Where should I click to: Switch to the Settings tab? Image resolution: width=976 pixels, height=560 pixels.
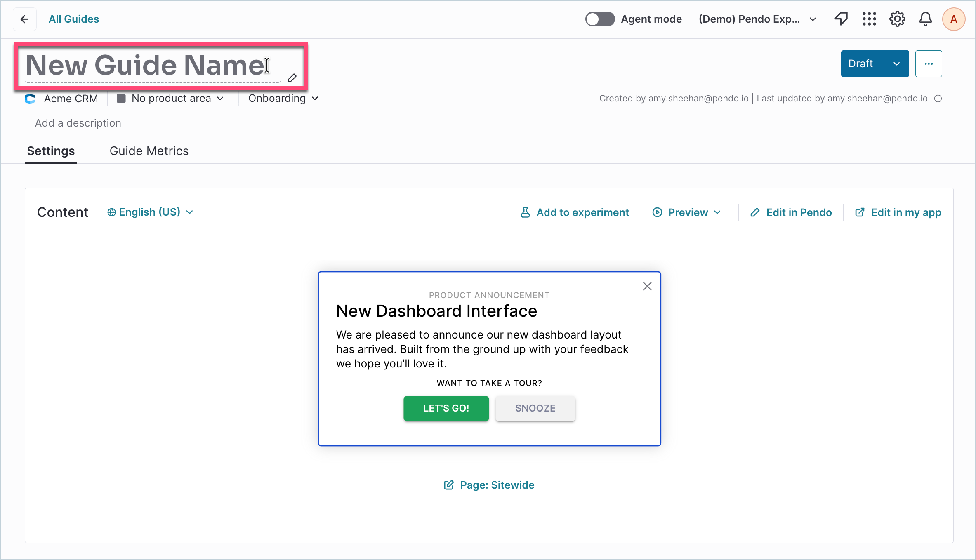click(51, 151)
